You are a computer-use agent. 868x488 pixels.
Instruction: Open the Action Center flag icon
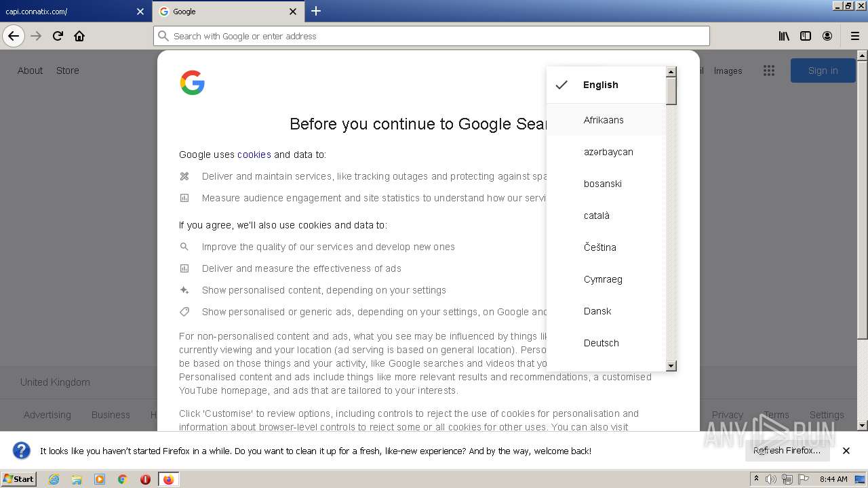pos(804,479)
